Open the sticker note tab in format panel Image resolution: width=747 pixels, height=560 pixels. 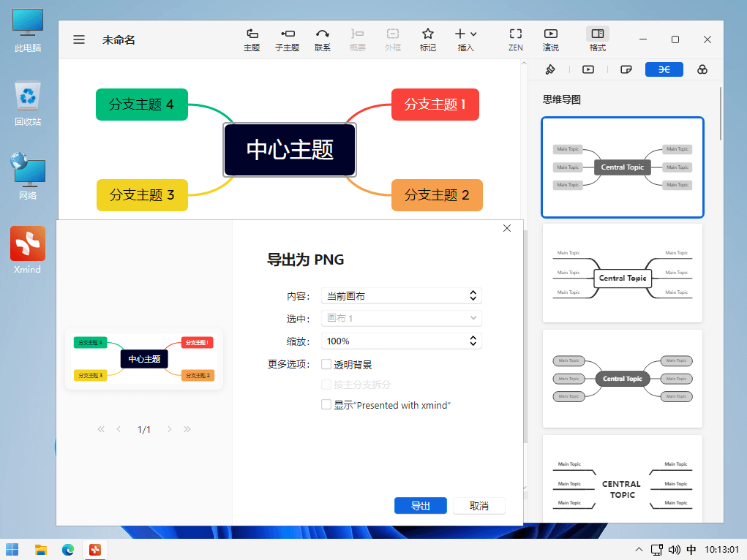click(x=626, y=69)
